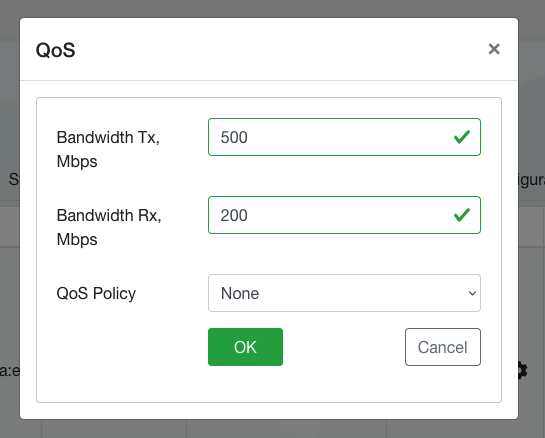Click the partially hidden 'igura' tab text
This screenshot has height=438, width=545.
click(x=531, y=180)
